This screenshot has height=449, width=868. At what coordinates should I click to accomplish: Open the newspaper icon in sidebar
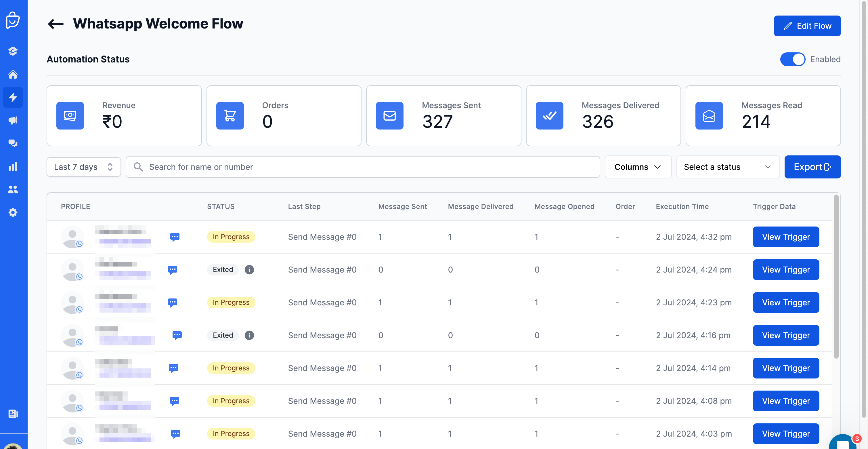click(13, 414)
